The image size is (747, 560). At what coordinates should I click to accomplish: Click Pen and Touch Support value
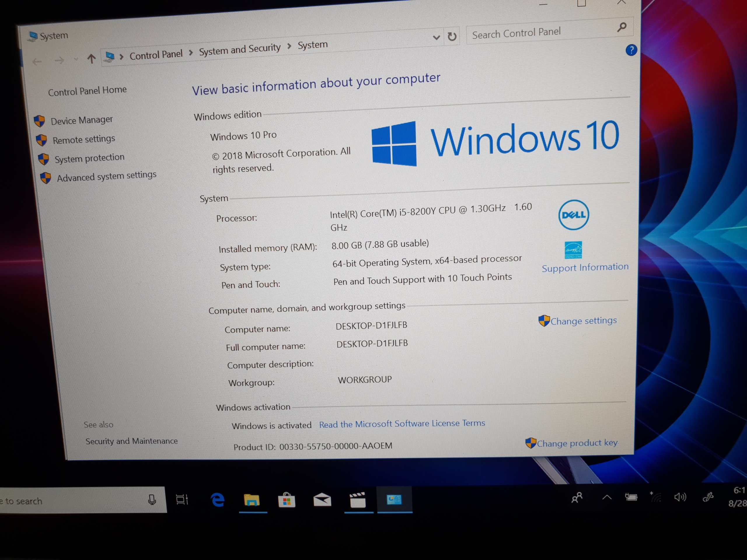pyautogui.click(x=423, y=279)
